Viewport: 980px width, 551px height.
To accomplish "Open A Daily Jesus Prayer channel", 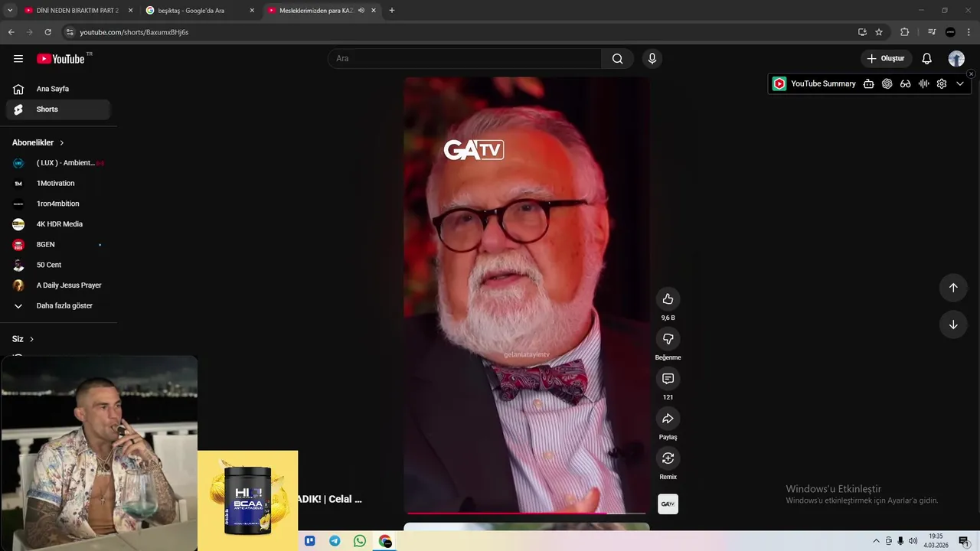I will tap(58, 285).
